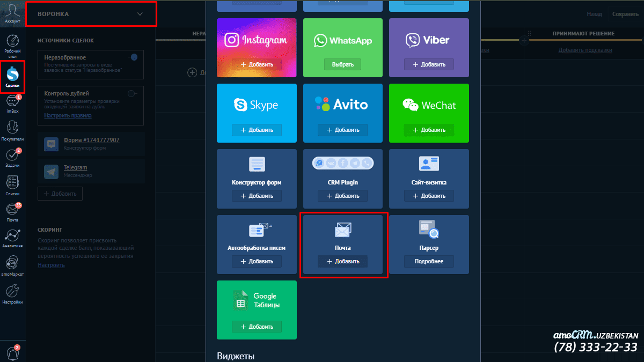This screenshot has height=362, width=644.
Task: Open Настроить link under Скоринг
Action: (x=51, y=265)
